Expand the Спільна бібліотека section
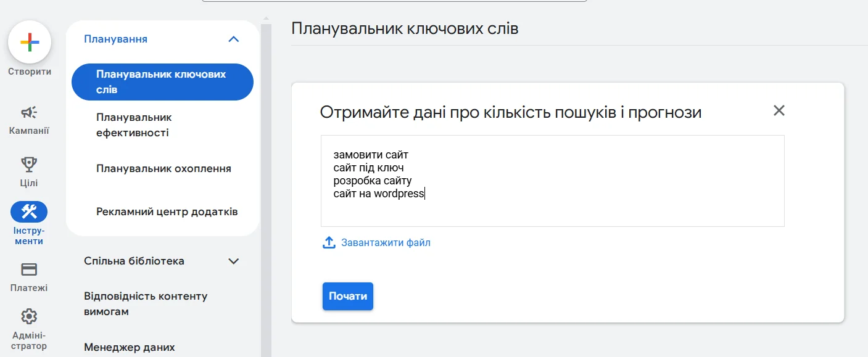This screenshot has width=868, height=357. (233, 261)
